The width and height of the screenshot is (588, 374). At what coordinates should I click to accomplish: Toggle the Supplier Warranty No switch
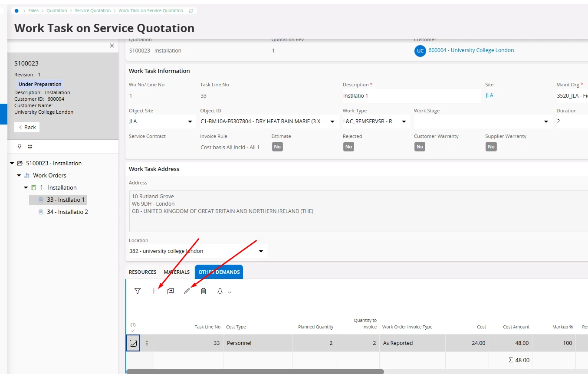[491, 147]
